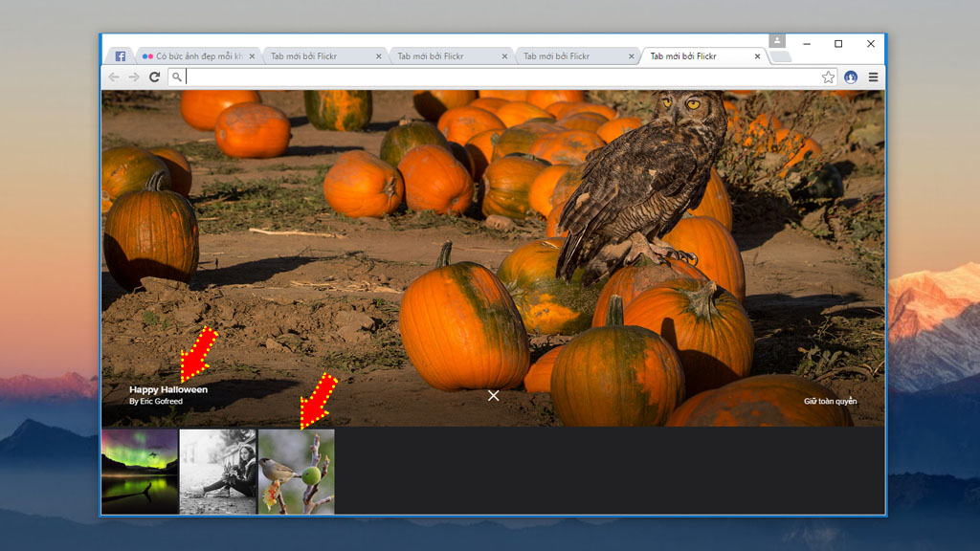
Task: Bookmark this page with the star icon
Action: click(x=828, y=77)
